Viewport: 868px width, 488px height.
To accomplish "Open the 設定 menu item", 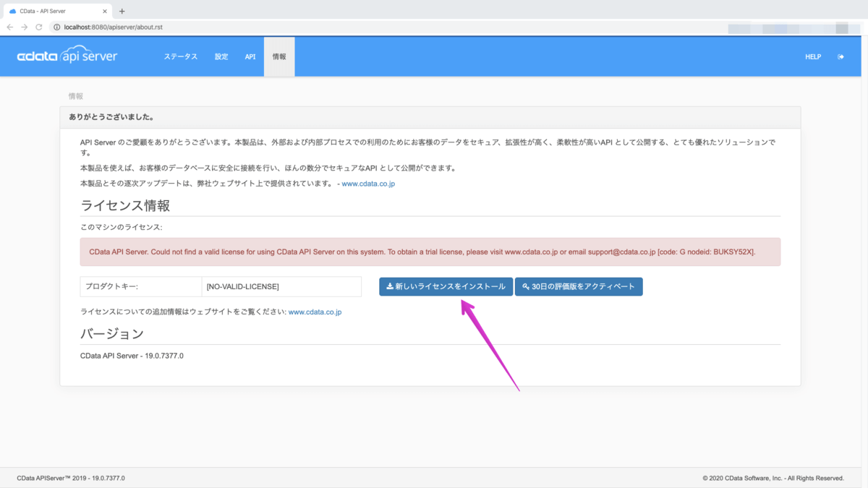I will click(x=221, y=56).
